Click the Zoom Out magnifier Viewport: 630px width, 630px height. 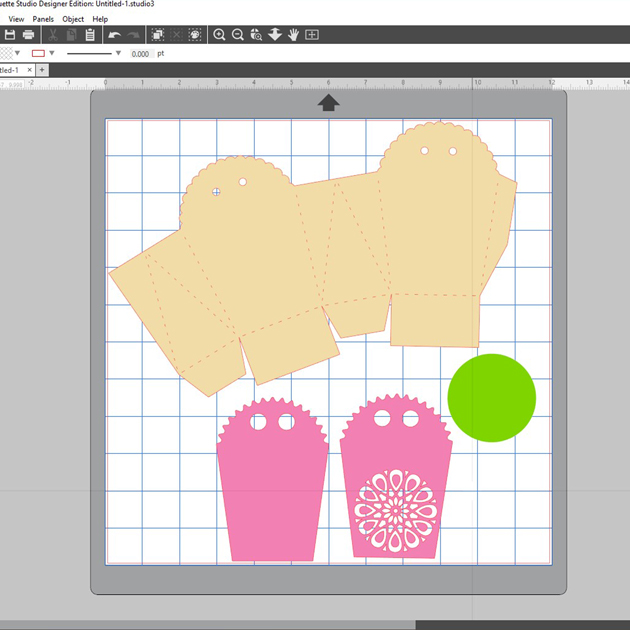tap(238, 35)
